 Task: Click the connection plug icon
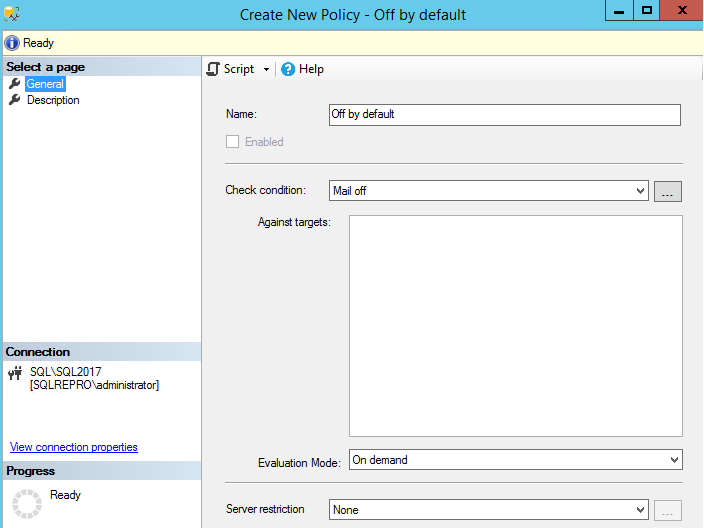15,373
